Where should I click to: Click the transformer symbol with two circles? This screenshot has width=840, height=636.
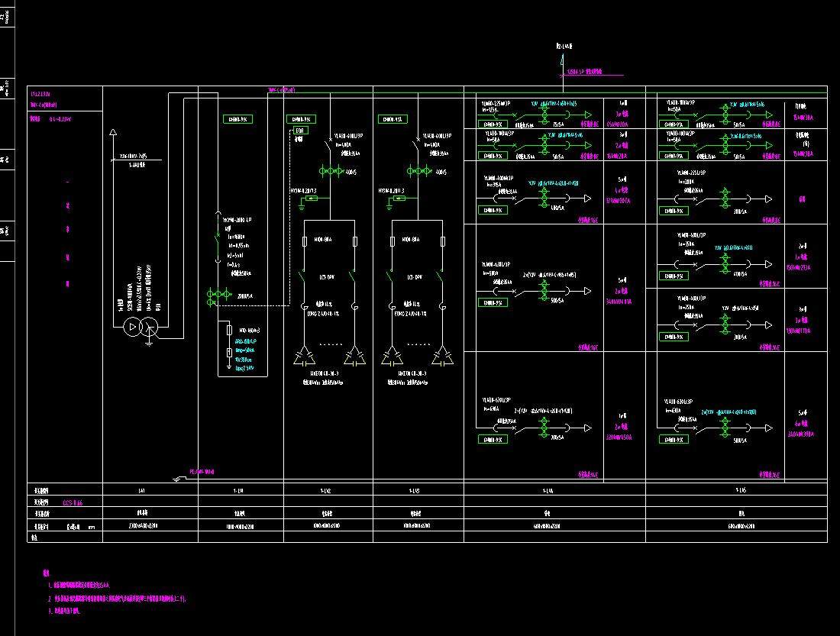point(141,328)
